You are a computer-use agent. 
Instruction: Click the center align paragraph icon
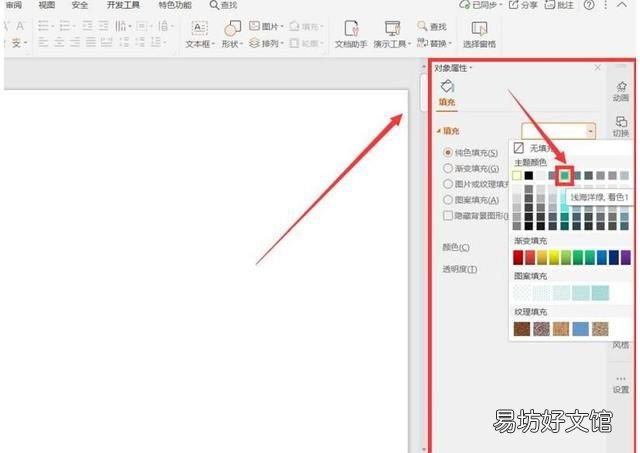(59, 42)
